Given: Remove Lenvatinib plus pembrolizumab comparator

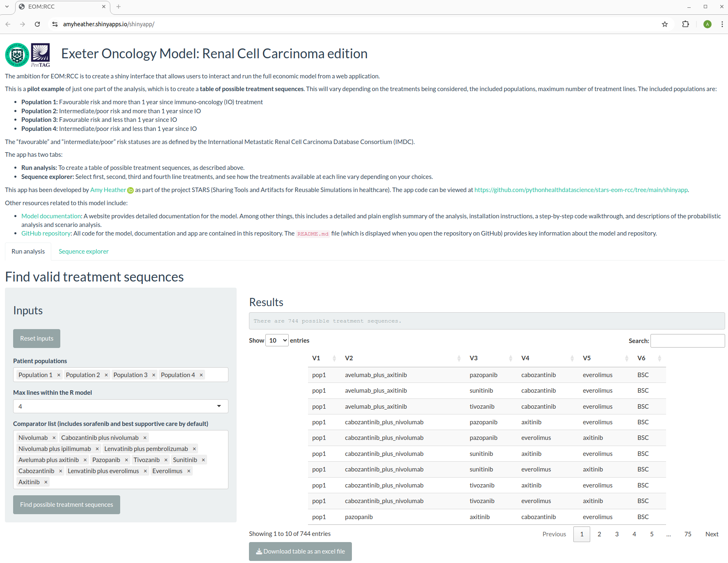Looking at the screenshot, I should pyautogui.click(x=194, y=449).
